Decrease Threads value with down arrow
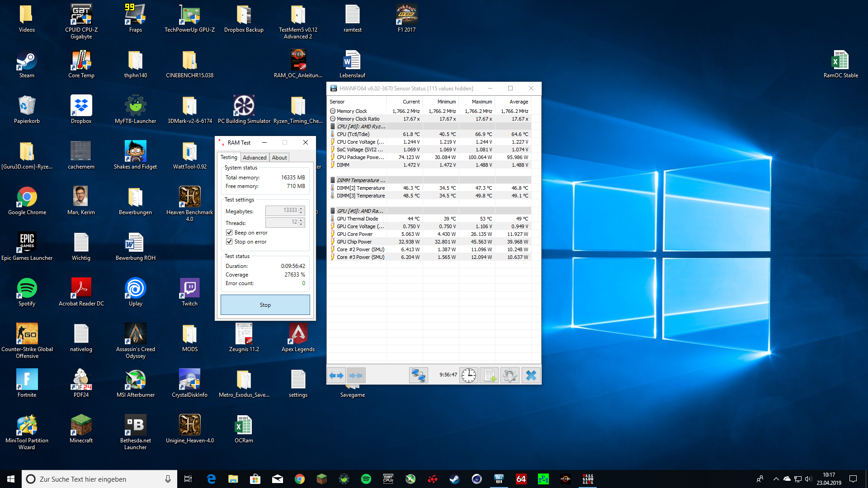The image size is (868, 488). 302,225
